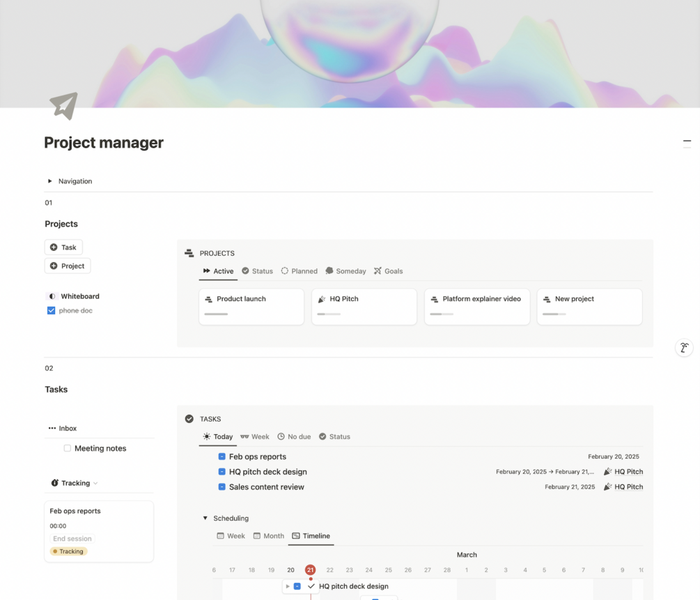Expand the Navigation toggle
This screenshot has width=700, height=600.
[50, 181]
